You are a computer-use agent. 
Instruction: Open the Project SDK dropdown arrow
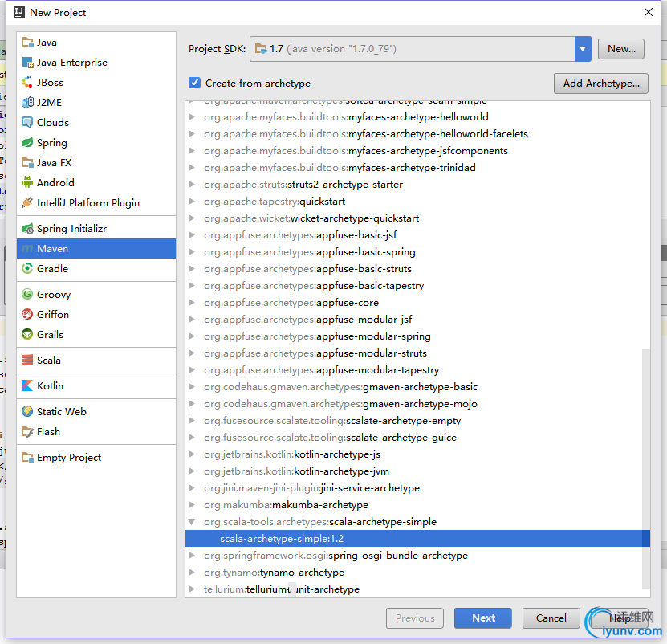click(x=583, y=49)
